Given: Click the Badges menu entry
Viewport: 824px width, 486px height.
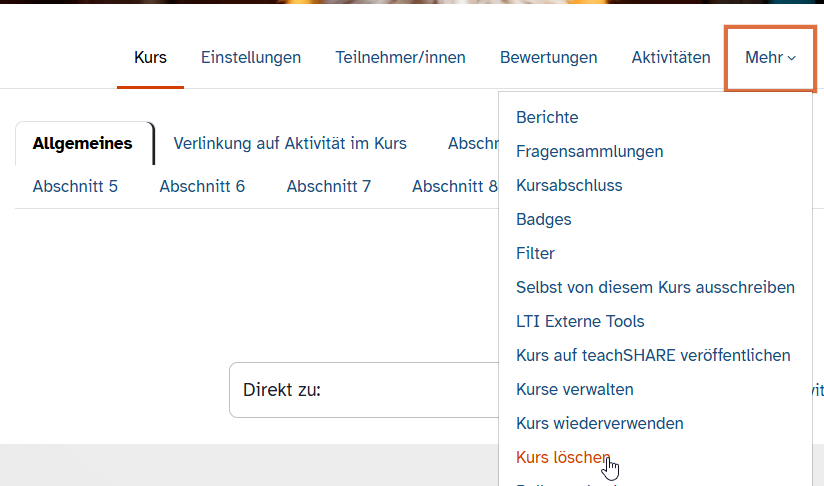Looking at the screenshot, I should coord(543,220).
